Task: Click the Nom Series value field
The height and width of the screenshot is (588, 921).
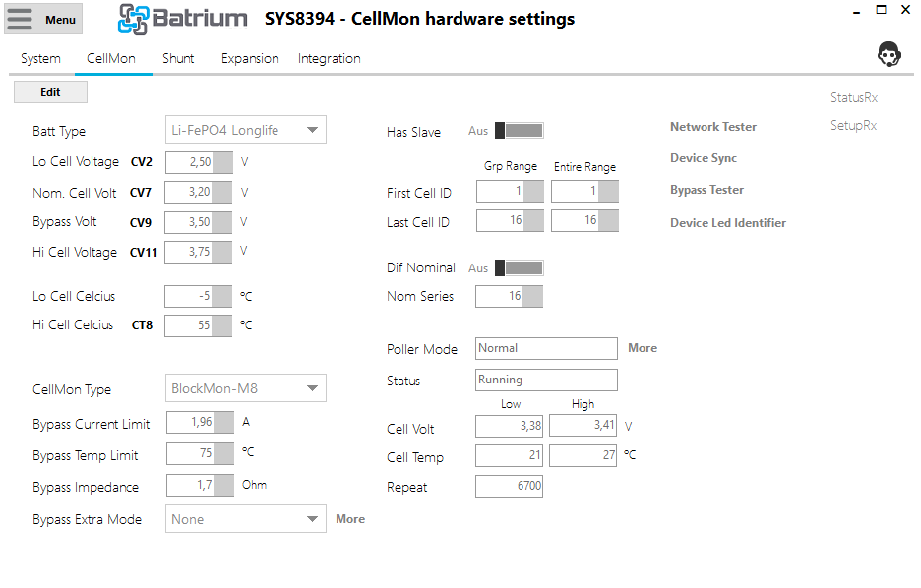Action: pyautogui.click(x=510, y=296)
